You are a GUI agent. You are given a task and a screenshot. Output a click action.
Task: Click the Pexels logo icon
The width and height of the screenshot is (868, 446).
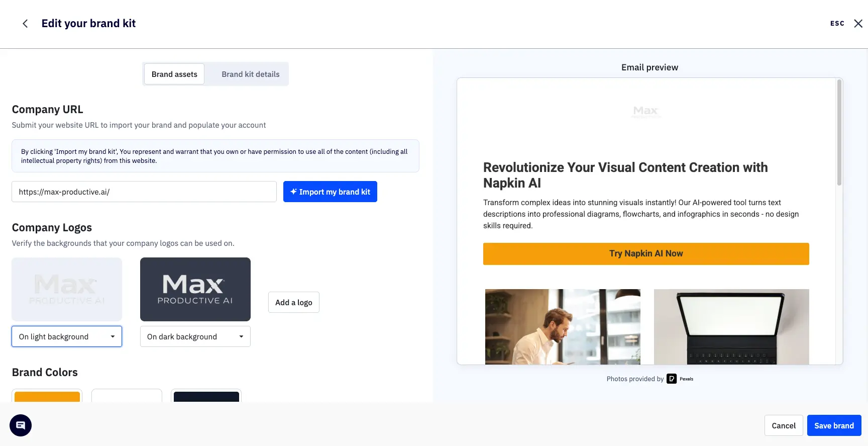[672, 379]
